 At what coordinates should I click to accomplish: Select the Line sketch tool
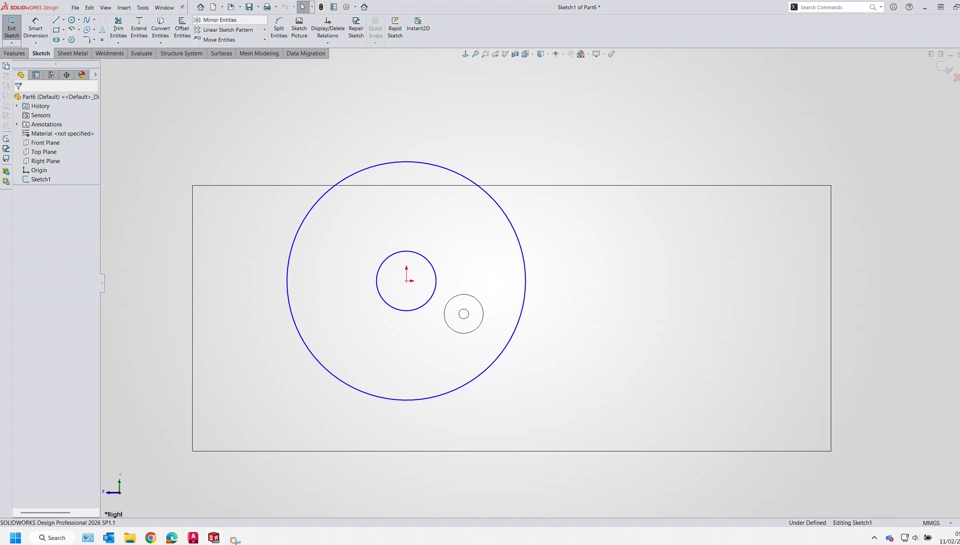coord(56,20)
